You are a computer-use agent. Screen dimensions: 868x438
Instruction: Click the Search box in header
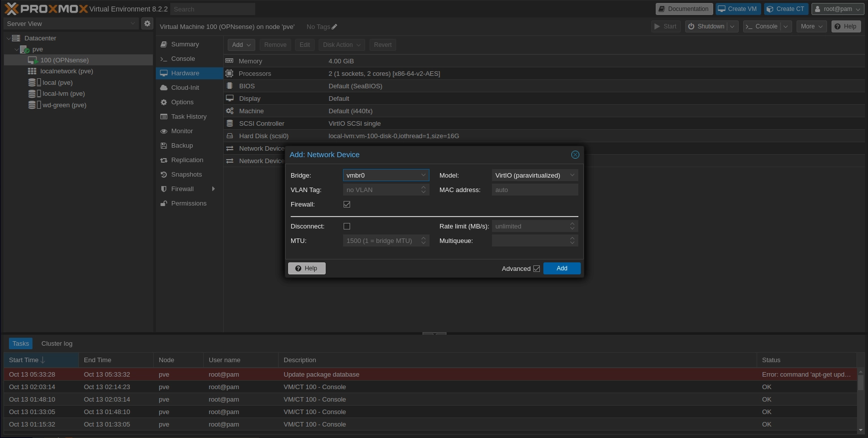213,9
